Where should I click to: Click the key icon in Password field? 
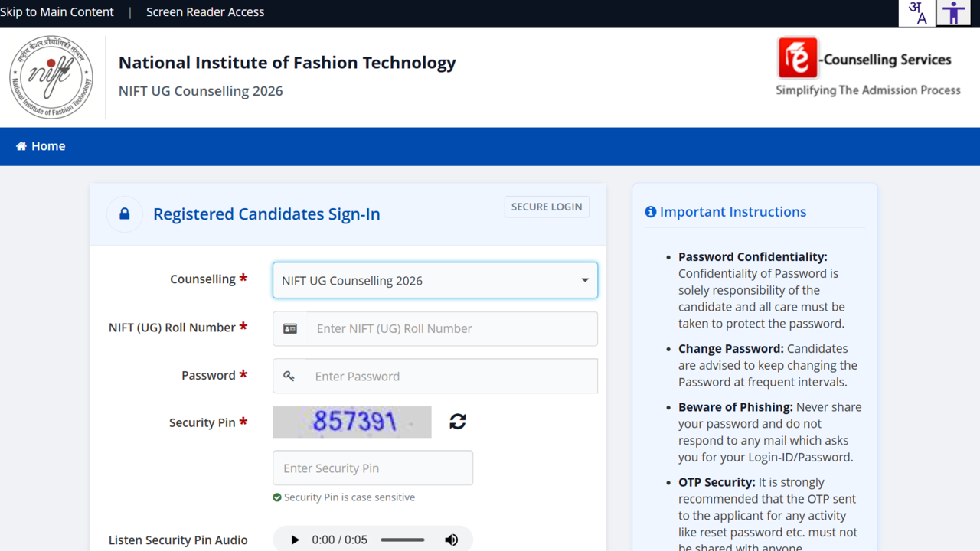(289, 376)
